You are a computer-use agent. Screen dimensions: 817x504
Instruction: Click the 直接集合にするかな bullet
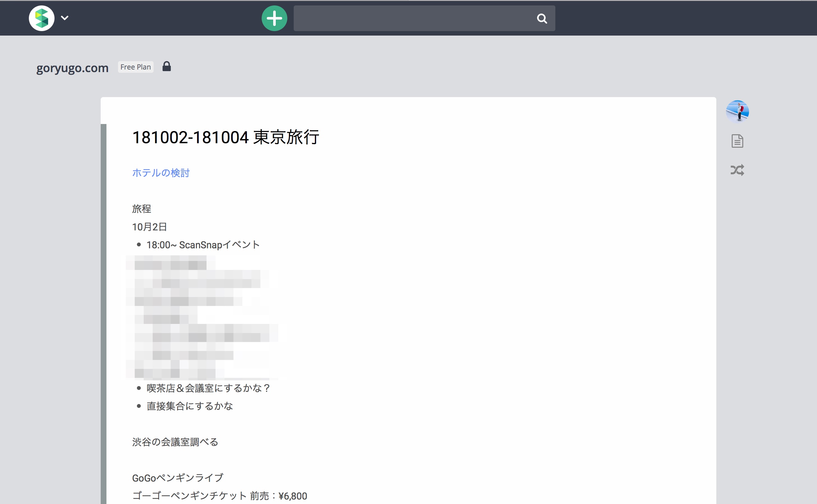tap(190, 406)
